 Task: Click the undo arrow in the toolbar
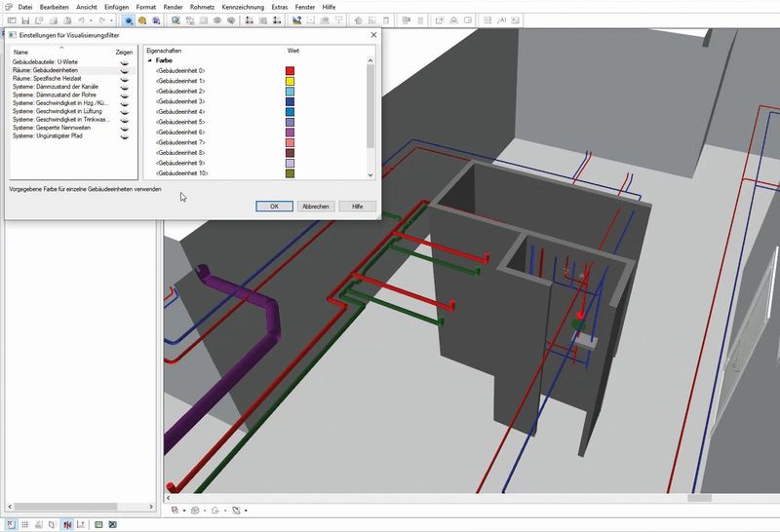[81, 20]
